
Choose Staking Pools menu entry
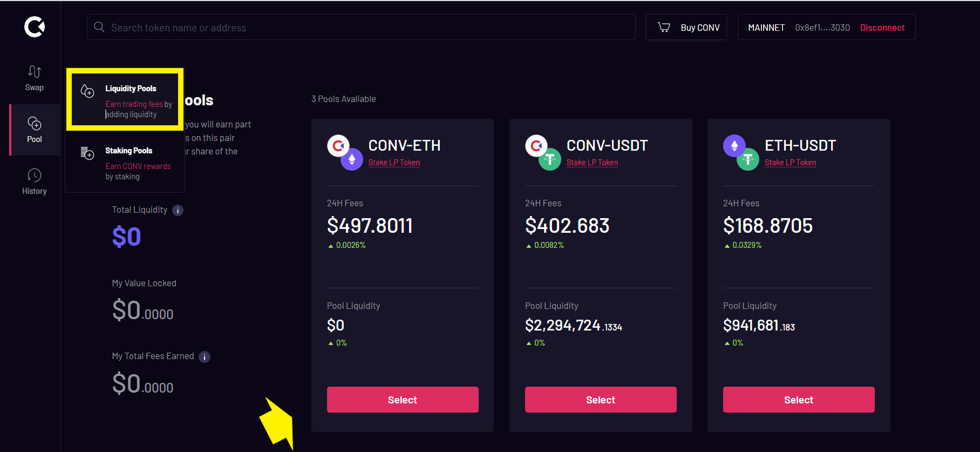(125, 163)
